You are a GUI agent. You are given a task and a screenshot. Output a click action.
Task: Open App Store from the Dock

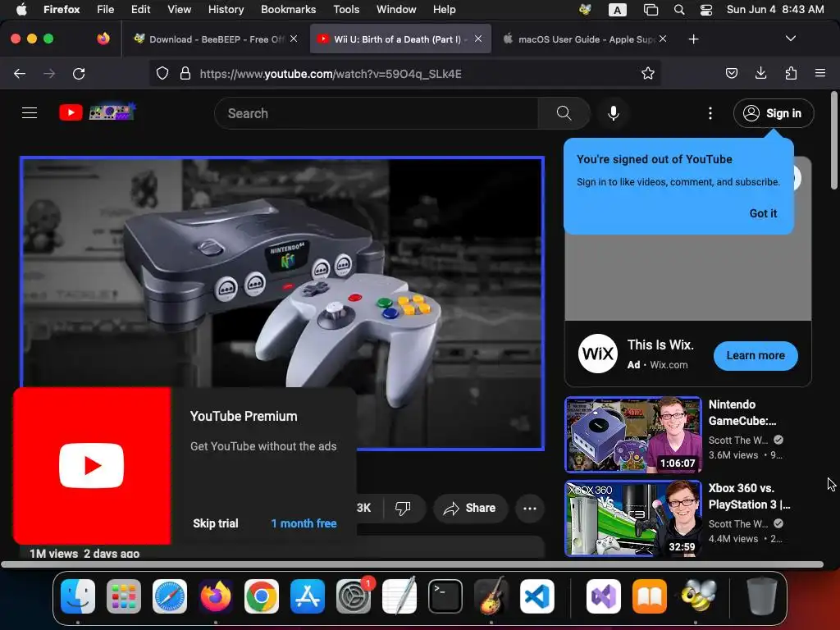[x=308, y=596]
